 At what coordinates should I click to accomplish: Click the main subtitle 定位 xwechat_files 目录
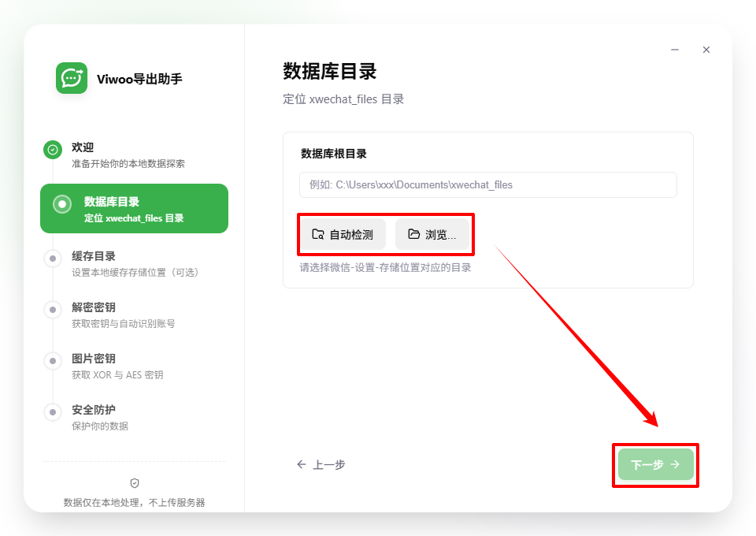click(343, 99)
